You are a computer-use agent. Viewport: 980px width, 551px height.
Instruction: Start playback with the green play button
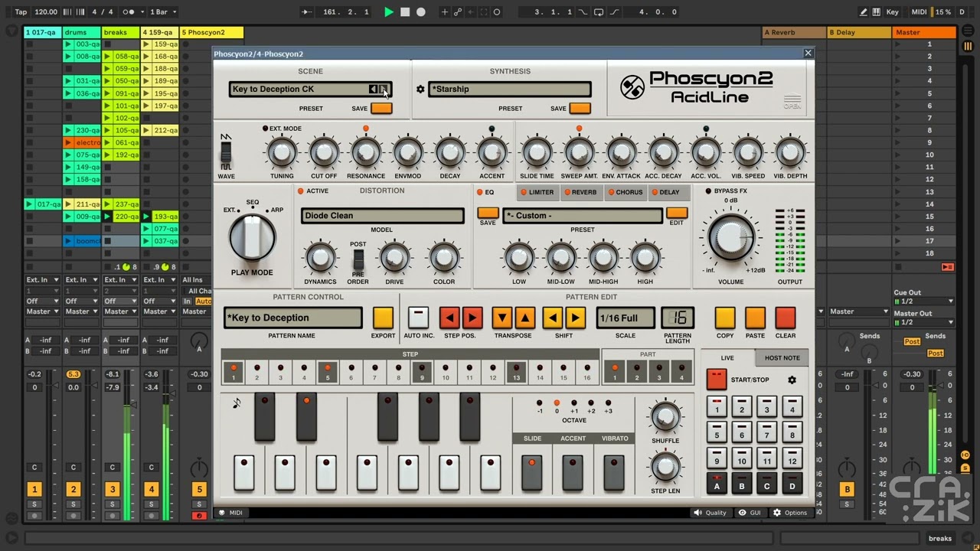coord(389,11)
